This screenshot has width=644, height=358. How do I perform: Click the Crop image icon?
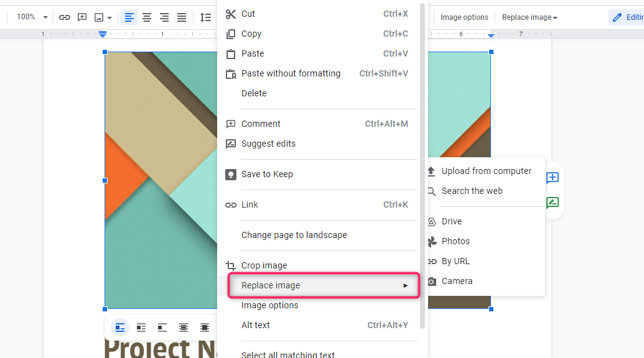(231, 266)
